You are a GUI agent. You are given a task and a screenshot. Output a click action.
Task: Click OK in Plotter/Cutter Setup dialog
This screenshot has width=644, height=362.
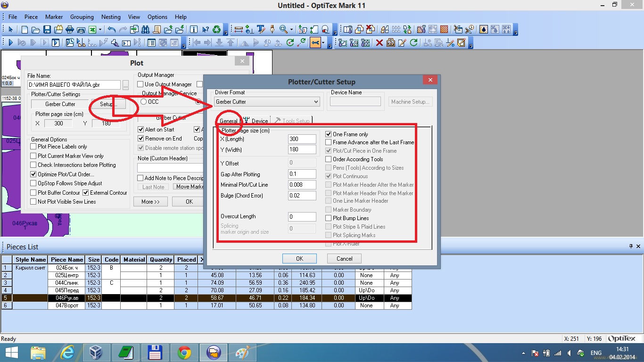click(299, 259)
